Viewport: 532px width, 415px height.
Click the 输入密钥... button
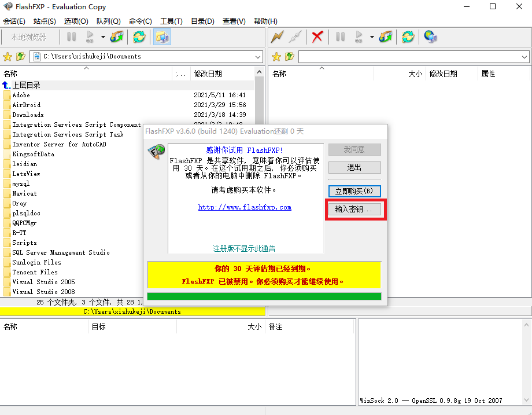[354, 209]
